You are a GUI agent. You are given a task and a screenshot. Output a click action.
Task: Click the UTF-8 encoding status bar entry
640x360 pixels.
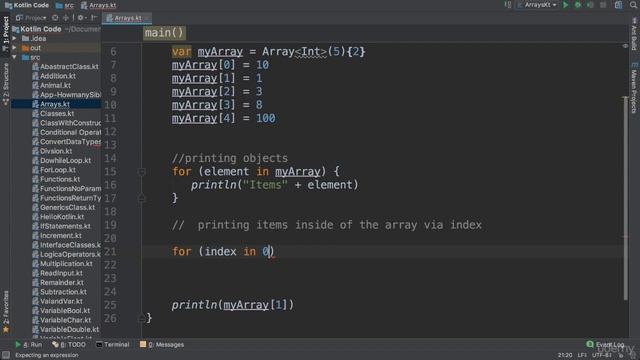pyautogui.click(x=601, y=355)
